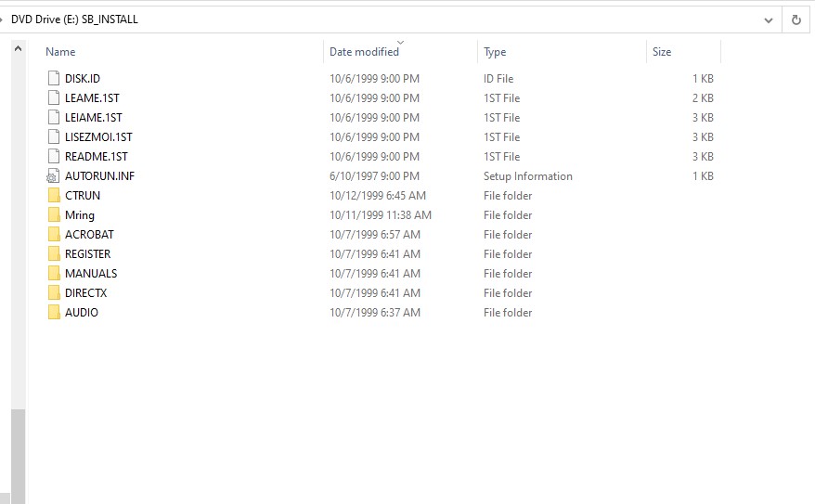
Task: Select the Mring folder name
Action: pos(80,215)
